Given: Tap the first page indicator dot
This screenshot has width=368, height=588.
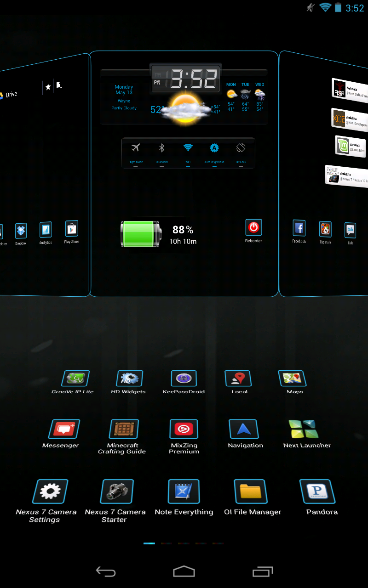Looking at the screenshot, I should [149, 543].
